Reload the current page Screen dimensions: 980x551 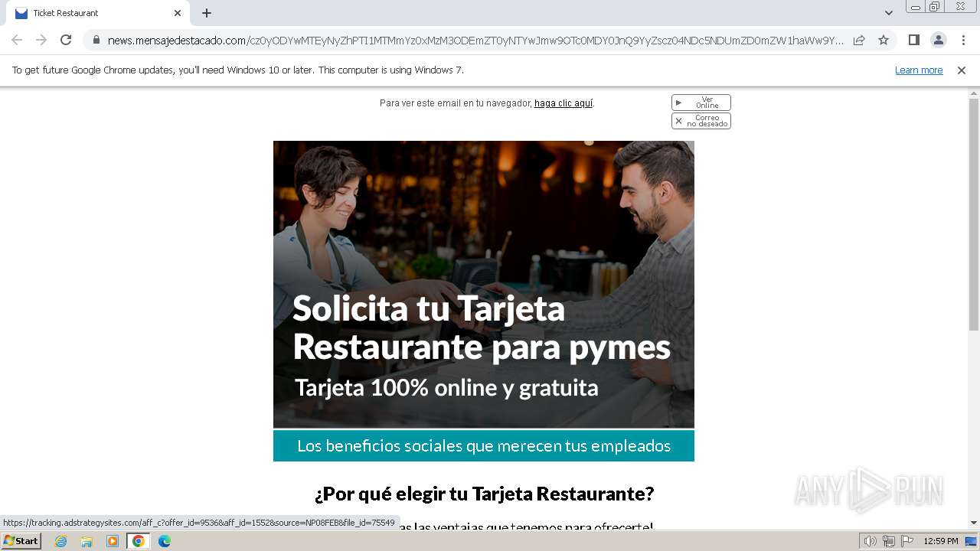pos(66,40)
